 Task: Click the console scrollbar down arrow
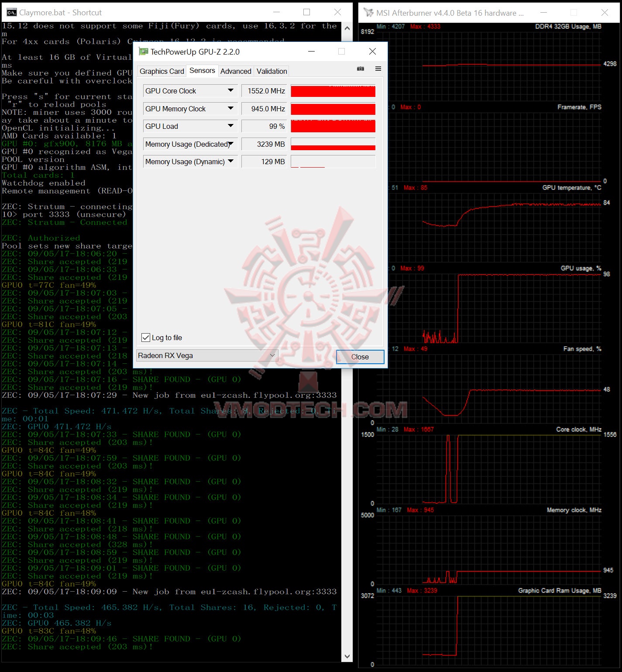(x=347, y=656)
